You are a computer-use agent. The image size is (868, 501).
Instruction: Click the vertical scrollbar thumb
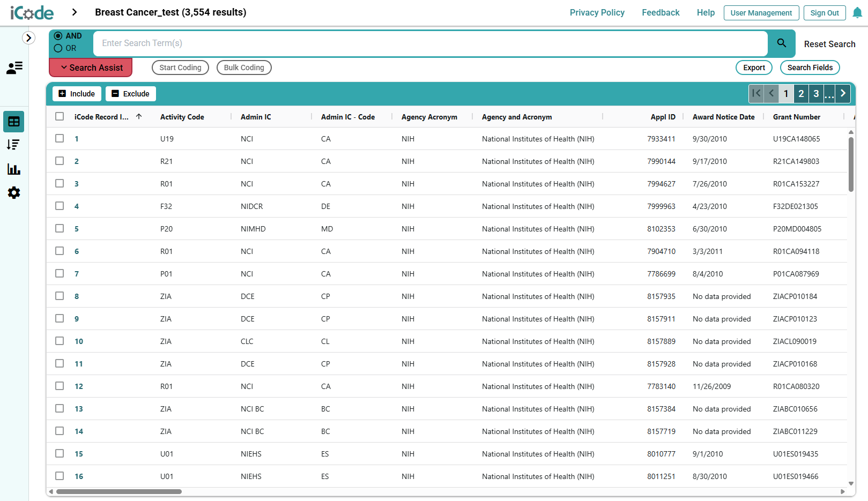(x=851, y=164)
